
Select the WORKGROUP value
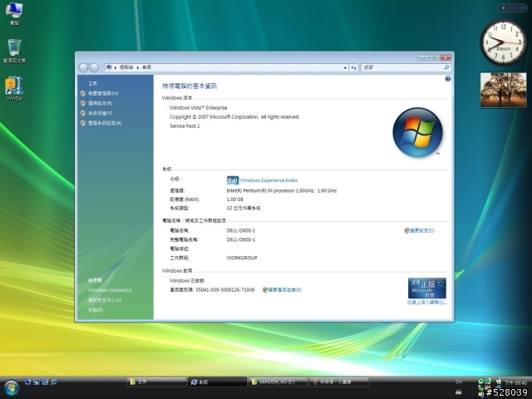pos(242,258)
